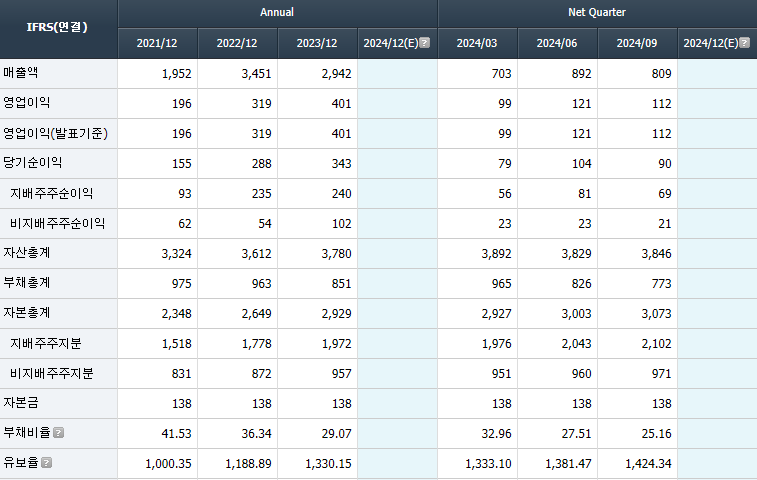
Task: Click help icon beside Annual 2024/12(E)
Action: click(x=424, y=42)
